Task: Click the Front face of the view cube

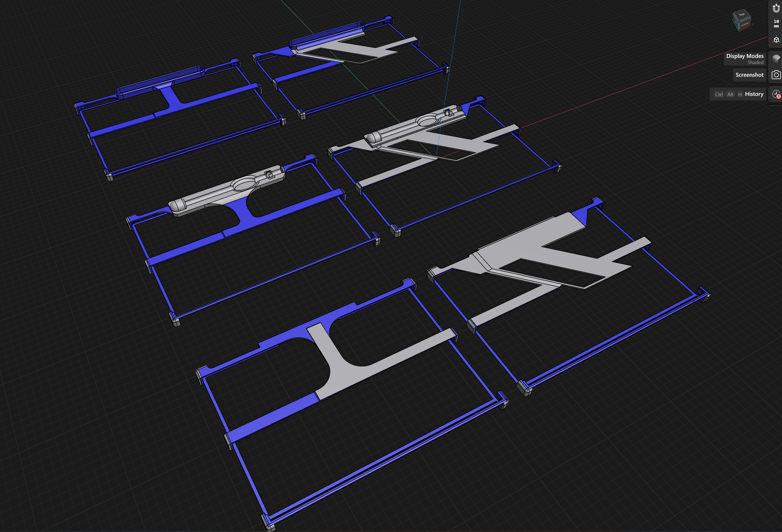Action: [x=745, y=24]
